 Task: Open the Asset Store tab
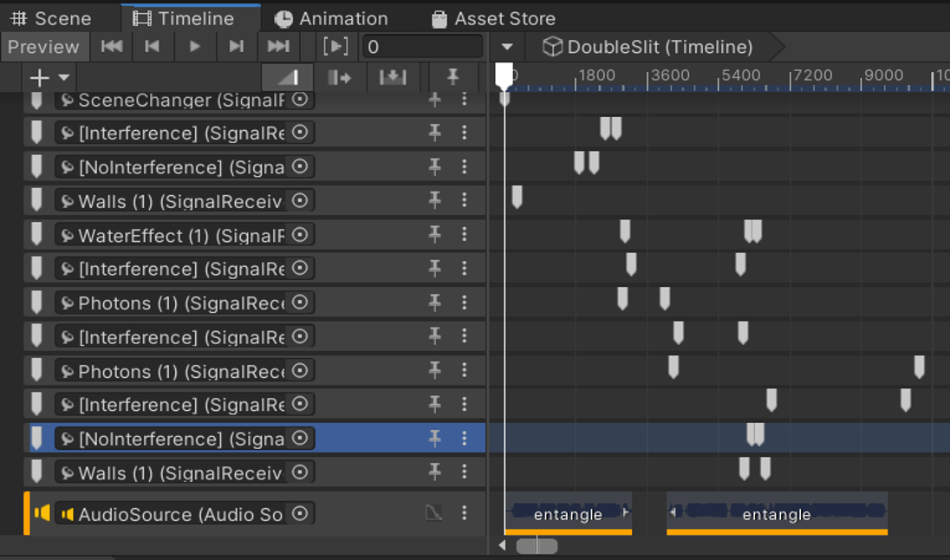493,18
